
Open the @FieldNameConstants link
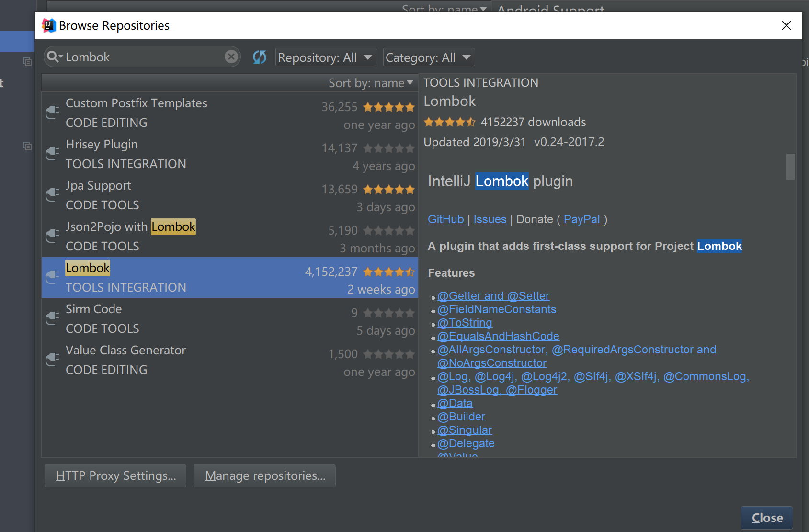497,309
